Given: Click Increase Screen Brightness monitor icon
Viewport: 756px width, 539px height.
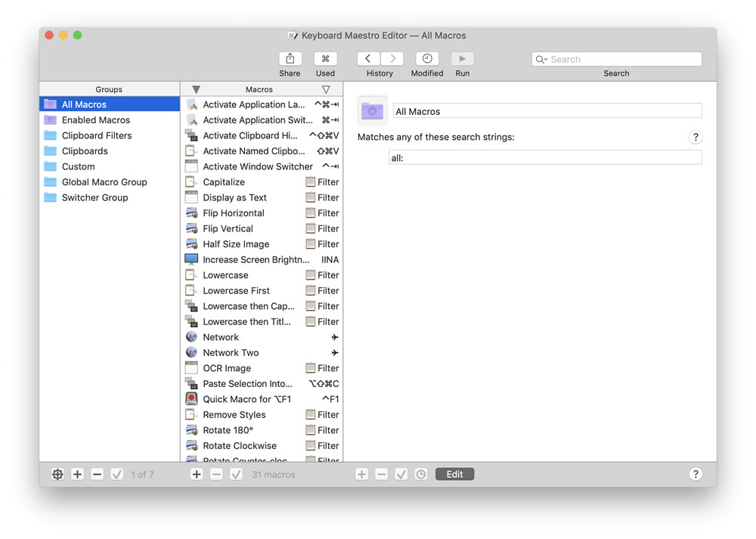Looking at the screenshot, I should (191, 259).
